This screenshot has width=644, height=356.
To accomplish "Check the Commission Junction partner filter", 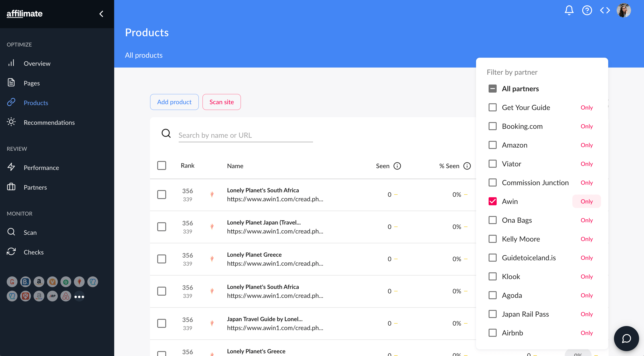I will coord(492,182).
